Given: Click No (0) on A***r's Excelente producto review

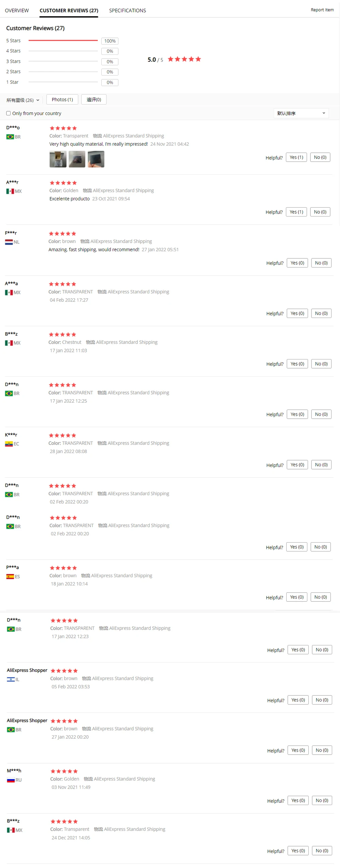Looking at the screenshot, I should [320, 212].
